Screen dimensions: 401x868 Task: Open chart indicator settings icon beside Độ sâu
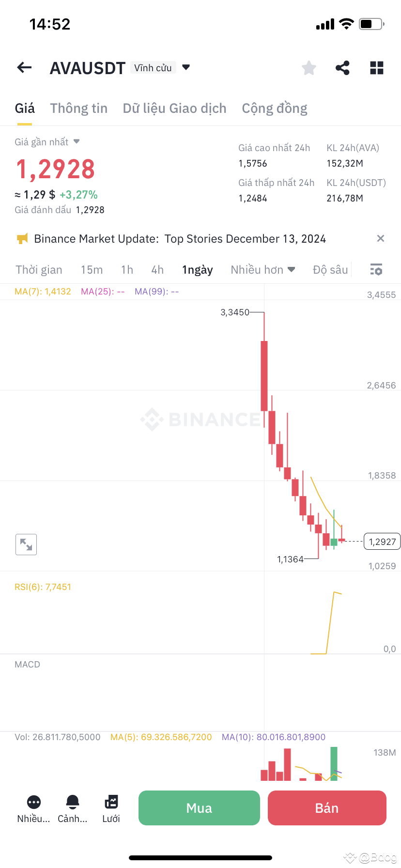tap(376, 270)
